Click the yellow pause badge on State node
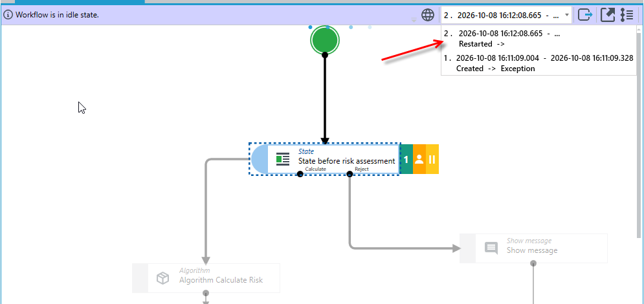The image size is (644, 304). coord(432,159)
